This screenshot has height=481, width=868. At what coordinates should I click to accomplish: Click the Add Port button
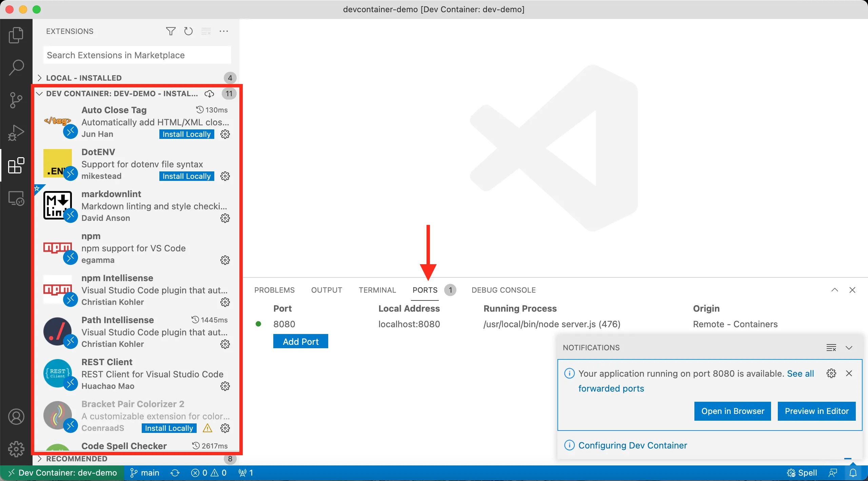(x=301, y=341)
